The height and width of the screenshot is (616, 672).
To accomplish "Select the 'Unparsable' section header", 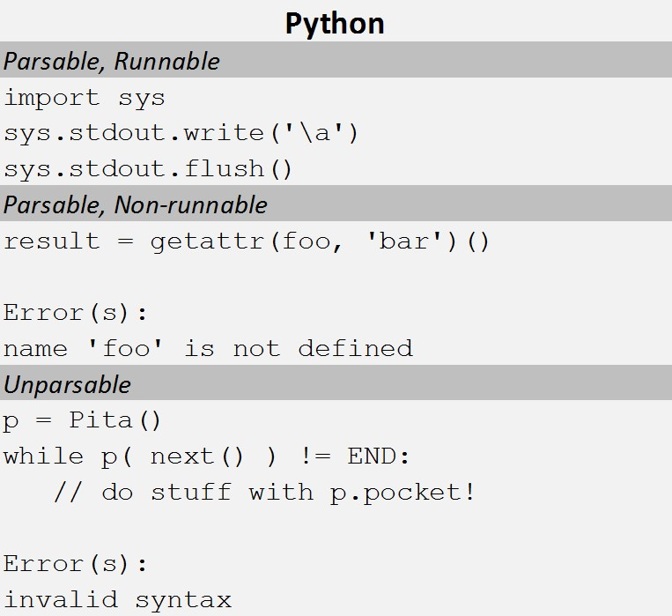I will tap(67, 385).
